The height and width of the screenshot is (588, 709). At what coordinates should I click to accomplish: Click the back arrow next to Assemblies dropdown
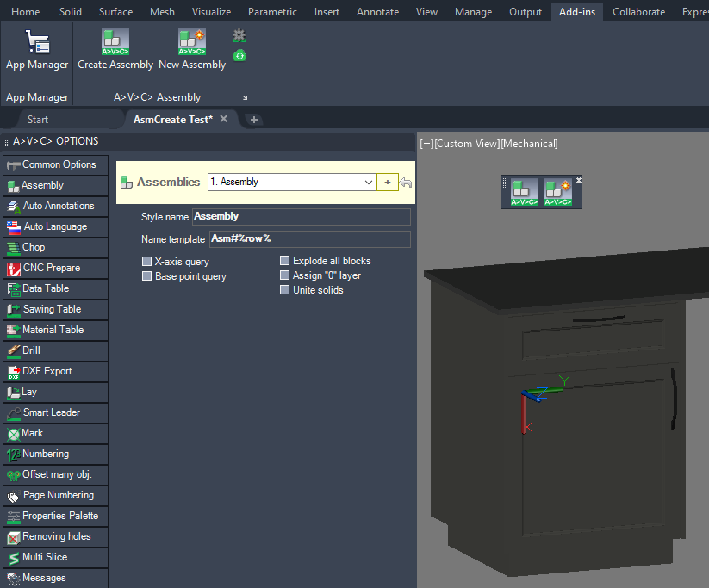pos(406,183)
